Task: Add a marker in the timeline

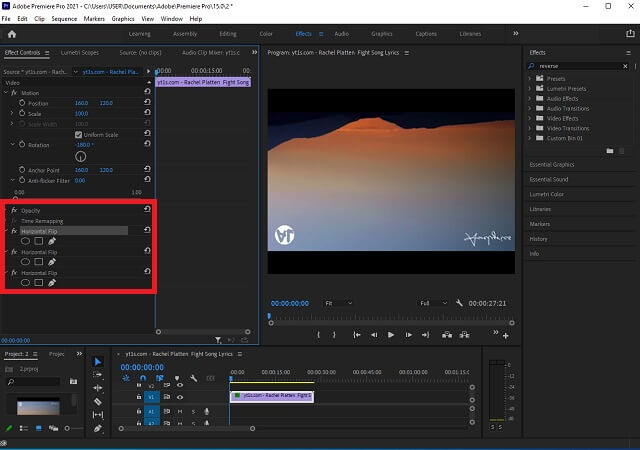Action: click(x=177, y=378)
